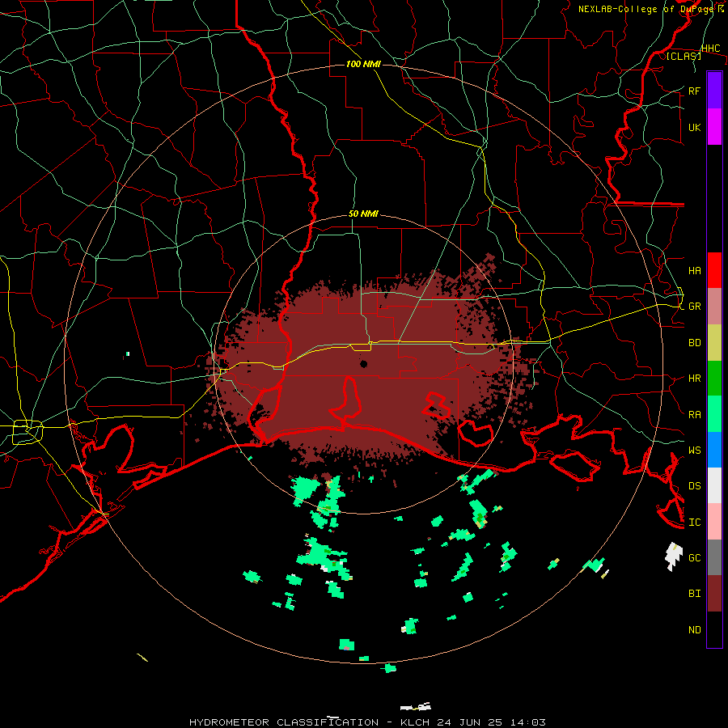Click the light pink IC ice crystals swatch
The width and height of the screenshot is (728, 728).
714,522
